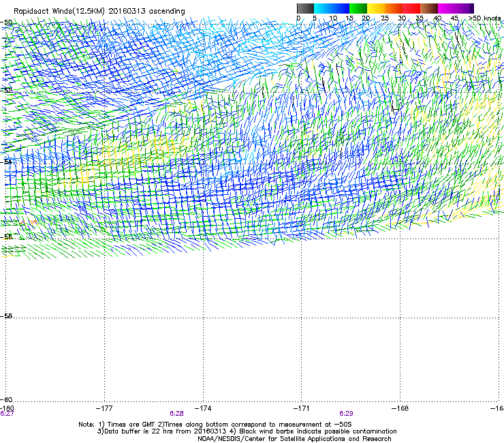Click the cyan 5–10 knots legend swatch

click(323, 8)
